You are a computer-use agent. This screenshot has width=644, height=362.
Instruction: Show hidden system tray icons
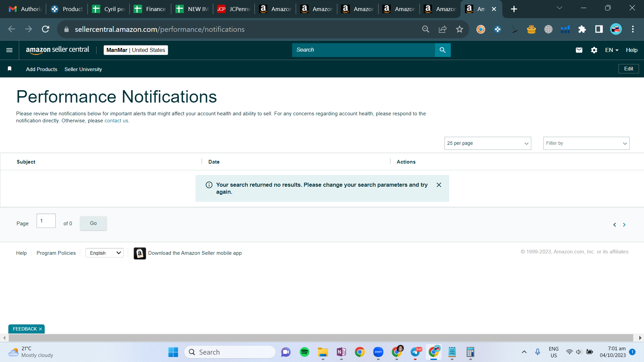click(524, 352)
